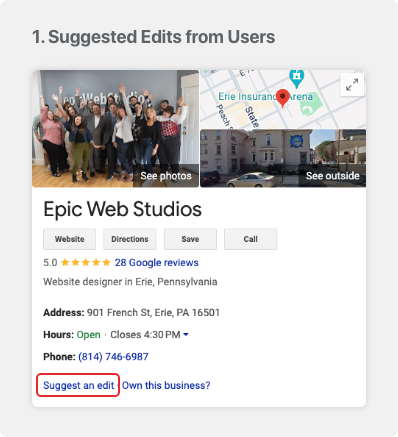Open the Website button
398x437 pixels.
point(69,239)
